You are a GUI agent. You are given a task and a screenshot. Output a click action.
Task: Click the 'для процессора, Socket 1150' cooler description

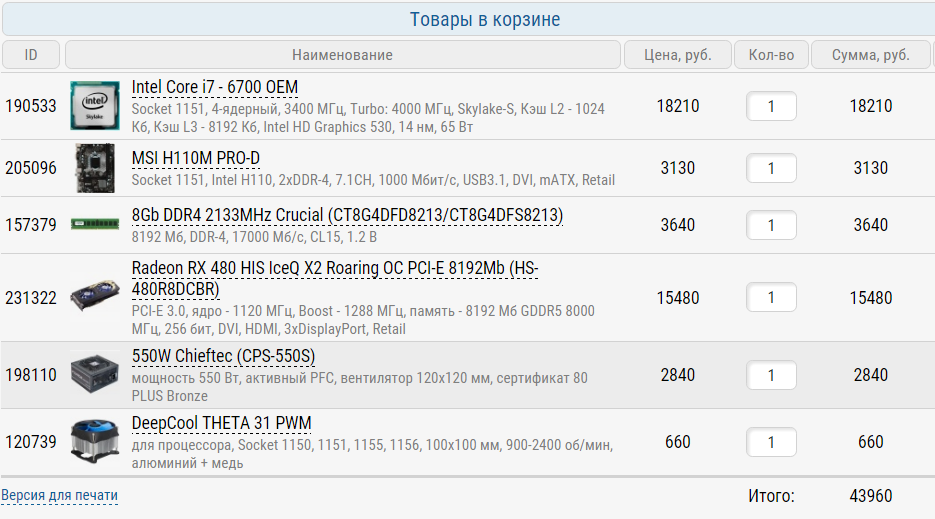(x=372, y=454)
